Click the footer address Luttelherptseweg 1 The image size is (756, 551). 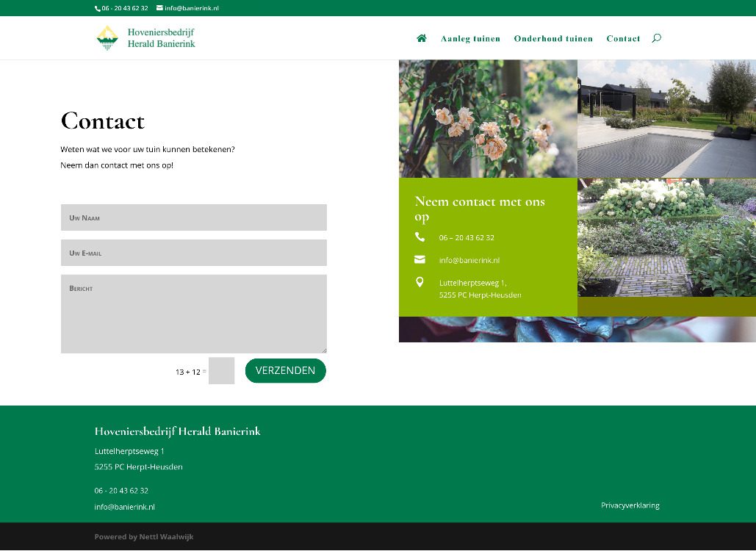coord(129,451)
